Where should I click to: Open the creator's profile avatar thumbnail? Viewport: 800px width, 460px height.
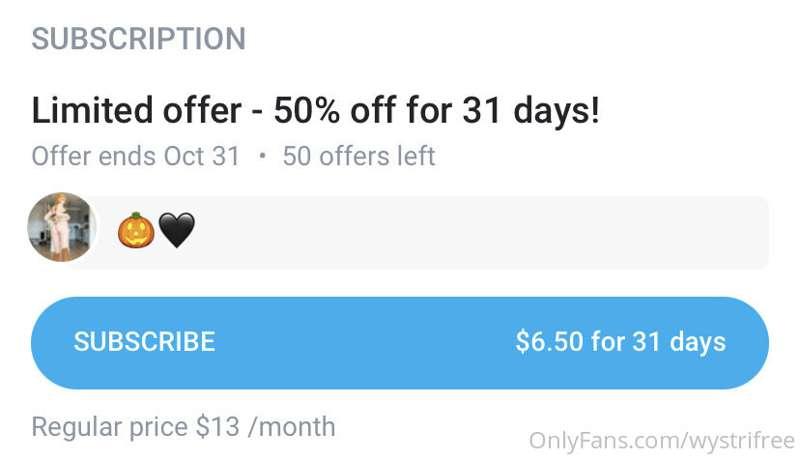point(62,227)
